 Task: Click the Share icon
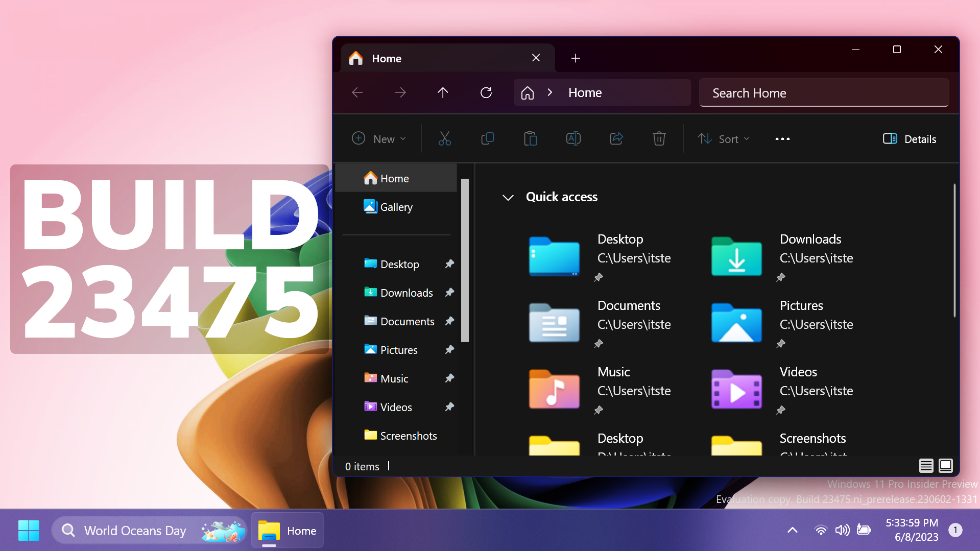coord(616,138)
